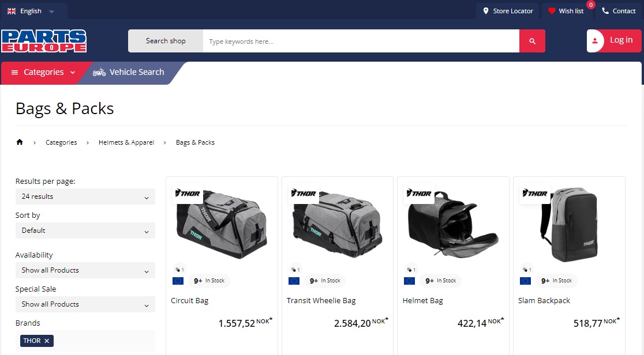Click the Search shop label

pyautogui.click(x=166, y=41)
